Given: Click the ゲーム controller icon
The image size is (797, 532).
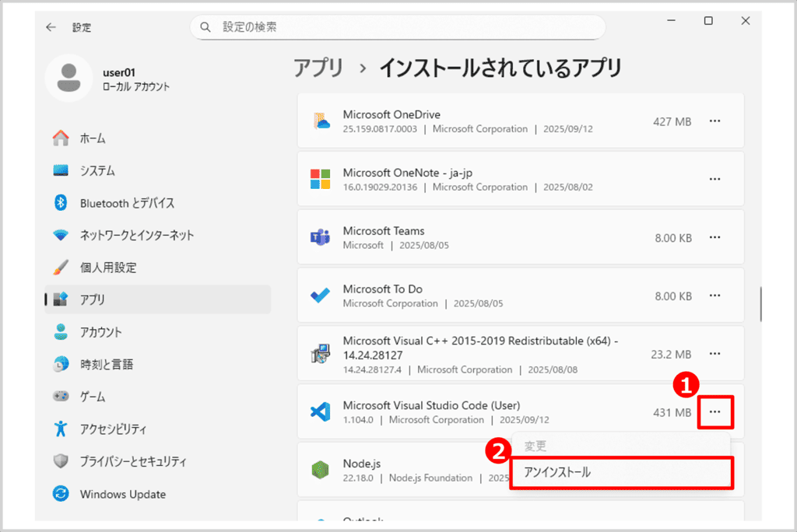Looking at the screenshot, I should (61, 396).
